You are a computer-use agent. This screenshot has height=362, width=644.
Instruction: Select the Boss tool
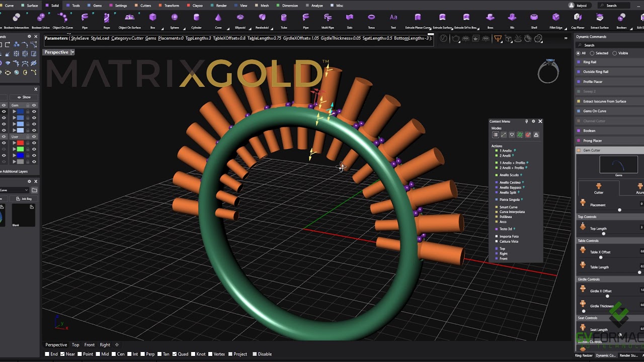490,21
